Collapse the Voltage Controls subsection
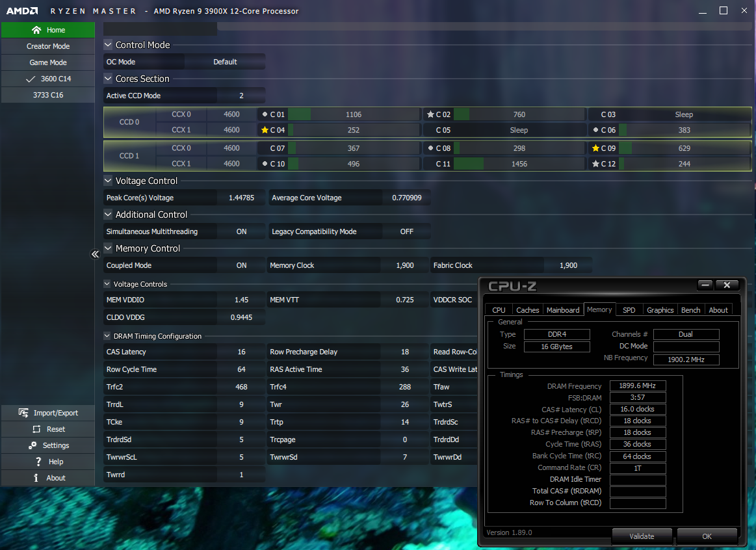 coord(107,284)
